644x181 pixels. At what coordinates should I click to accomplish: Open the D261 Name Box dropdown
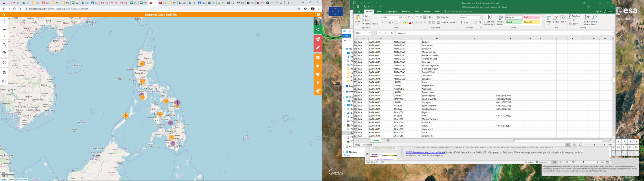(369, 33)
